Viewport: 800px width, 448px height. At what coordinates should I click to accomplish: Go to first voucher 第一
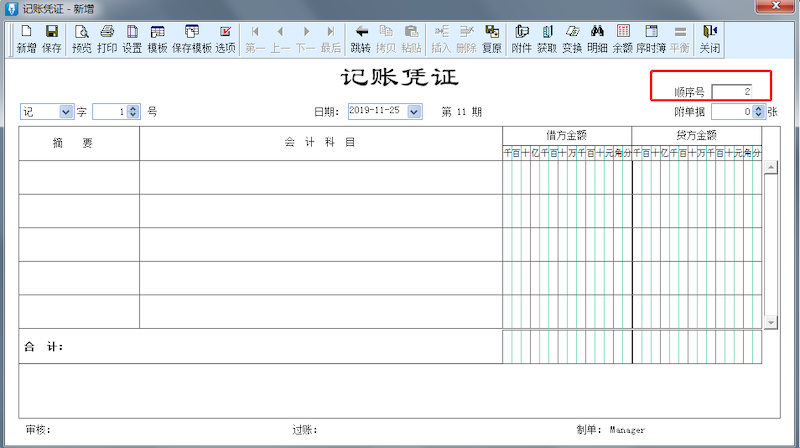(255, 39)
